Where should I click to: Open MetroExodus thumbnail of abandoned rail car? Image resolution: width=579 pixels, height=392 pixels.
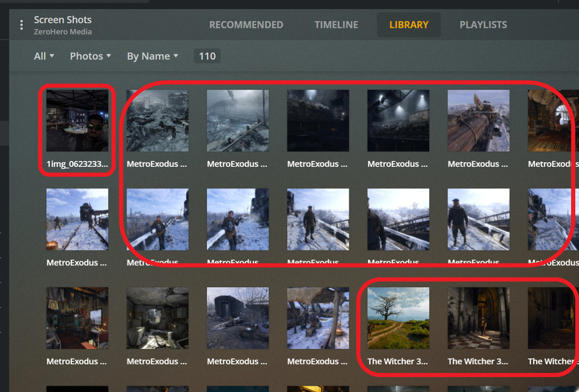click(x=238, y=318)
